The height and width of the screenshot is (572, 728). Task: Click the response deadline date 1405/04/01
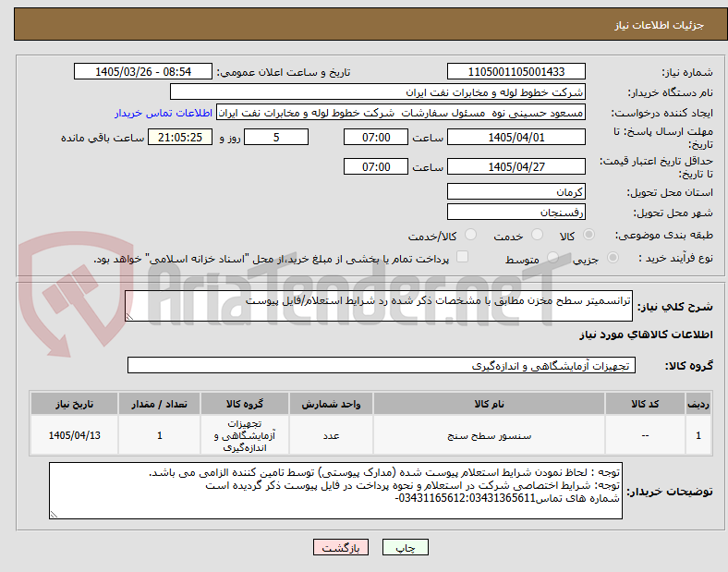516,137
